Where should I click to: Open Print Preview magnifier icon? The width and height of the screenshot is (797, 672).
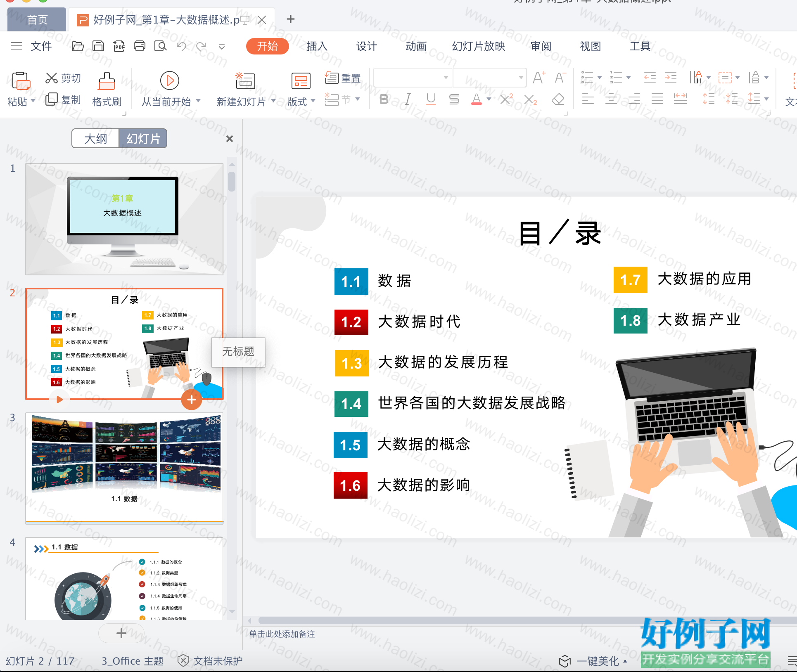click(160, 46)
